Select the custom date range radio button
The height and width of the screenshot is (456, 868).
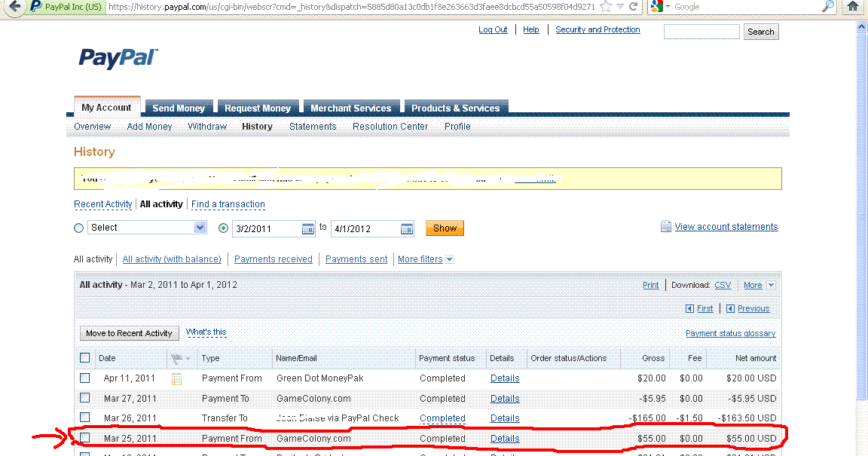tap(223, 228)
